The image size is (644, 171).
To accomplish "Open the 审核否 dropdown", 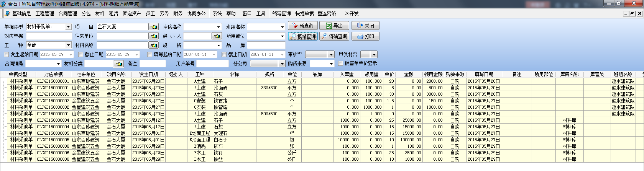I will (x=331, y=54).
